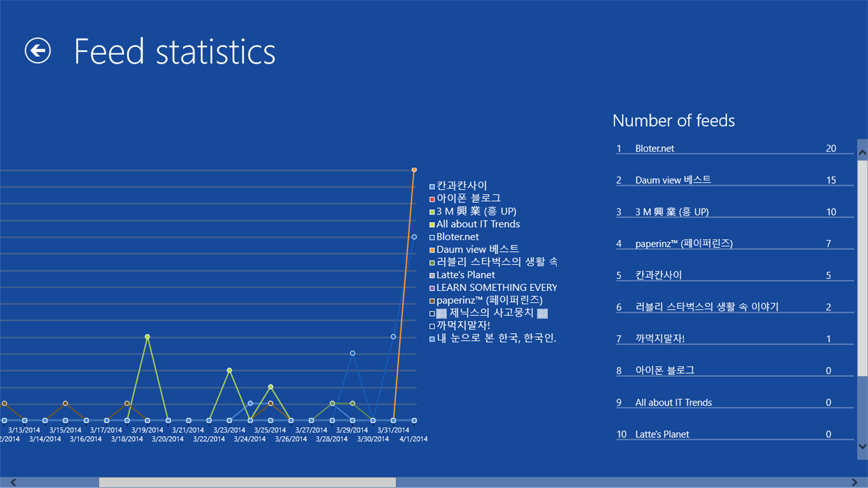Open row 5 칸과칸사이 in feed list

tap(735, 275)
